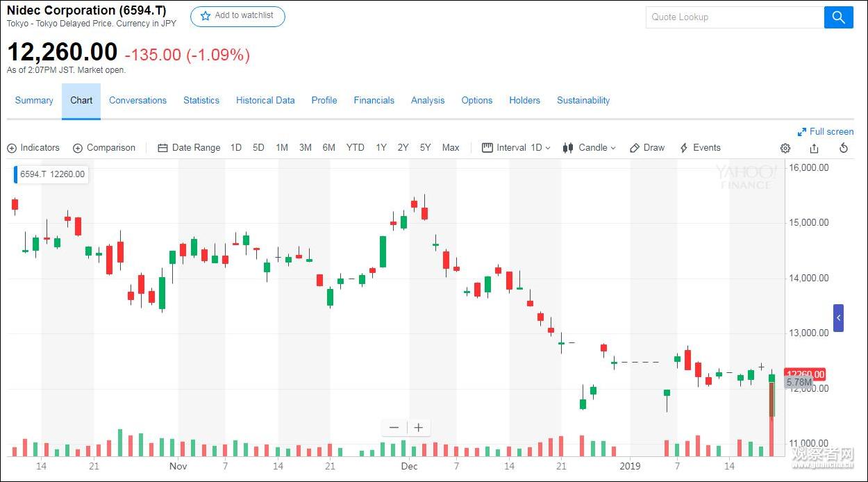Select the 1Y range option
The width and height of the screenshot is (868, 482).
381,148
